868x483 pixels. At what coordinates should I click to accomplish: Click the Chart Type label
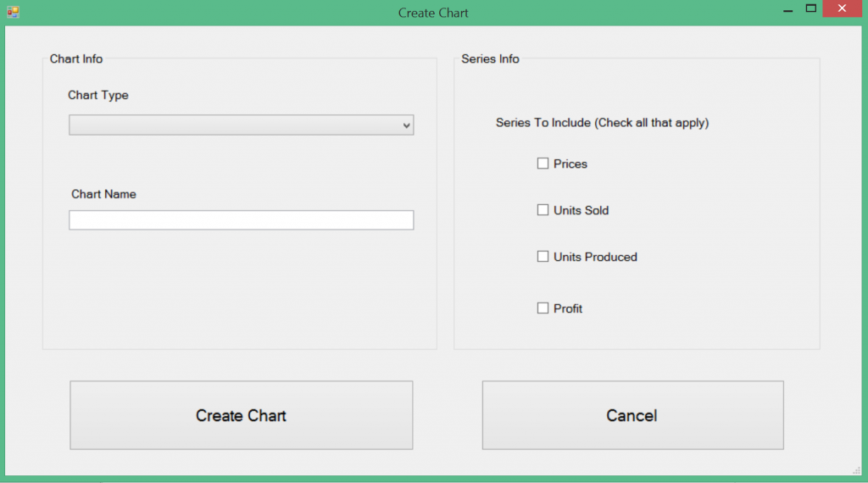click(98, 95)
